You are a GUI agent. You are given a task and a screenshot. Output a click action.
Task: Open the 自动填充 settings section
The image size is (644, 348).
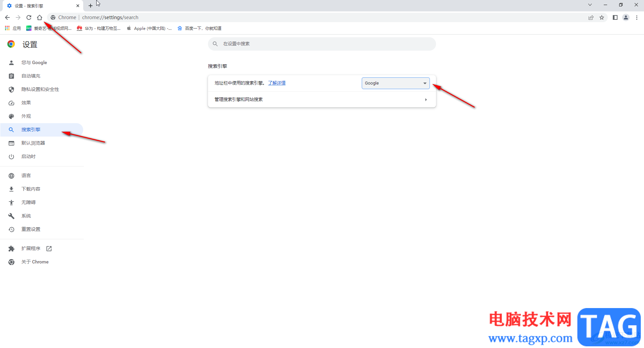tap(42, 76)
